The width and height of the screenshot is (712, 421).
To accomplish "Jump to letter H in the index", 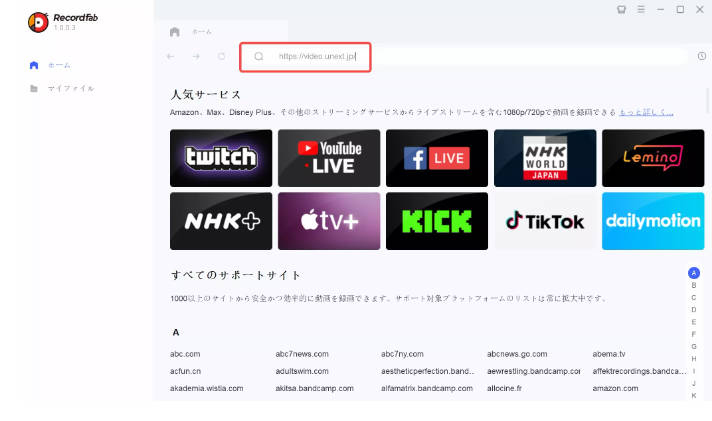I will (x=694, y=359).
